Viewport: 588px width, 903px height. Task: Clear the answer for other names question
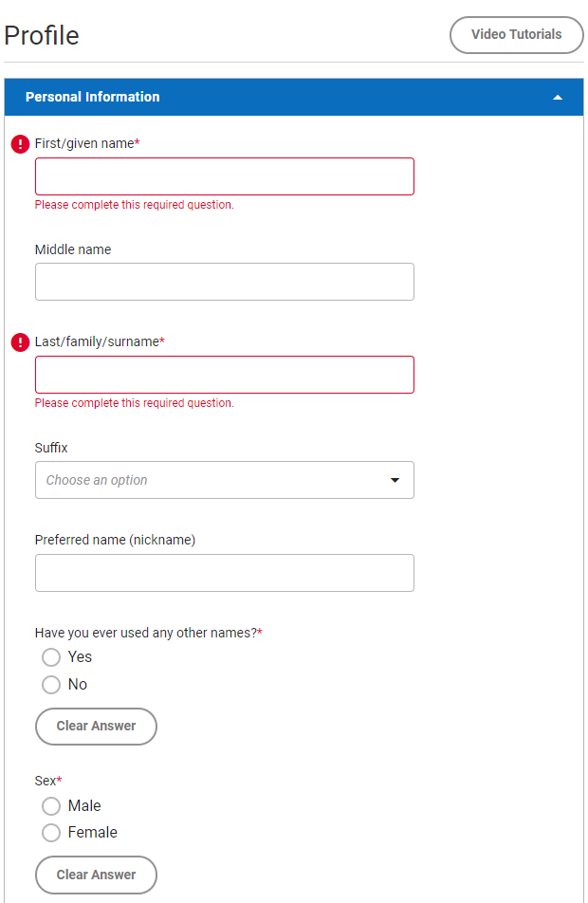pyautogui.click(x=96, y=726)
